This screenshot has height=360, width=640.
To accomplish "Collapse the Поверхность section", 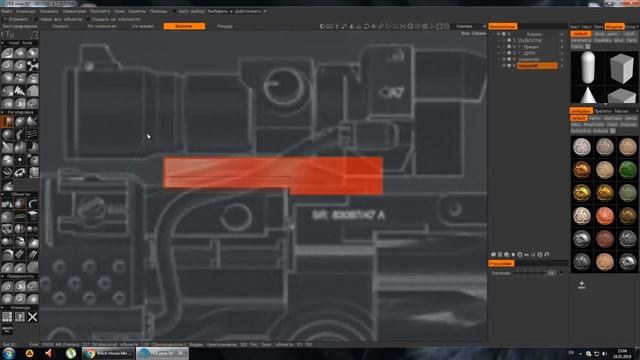I will pyautogui.click(x=2, y=276).
